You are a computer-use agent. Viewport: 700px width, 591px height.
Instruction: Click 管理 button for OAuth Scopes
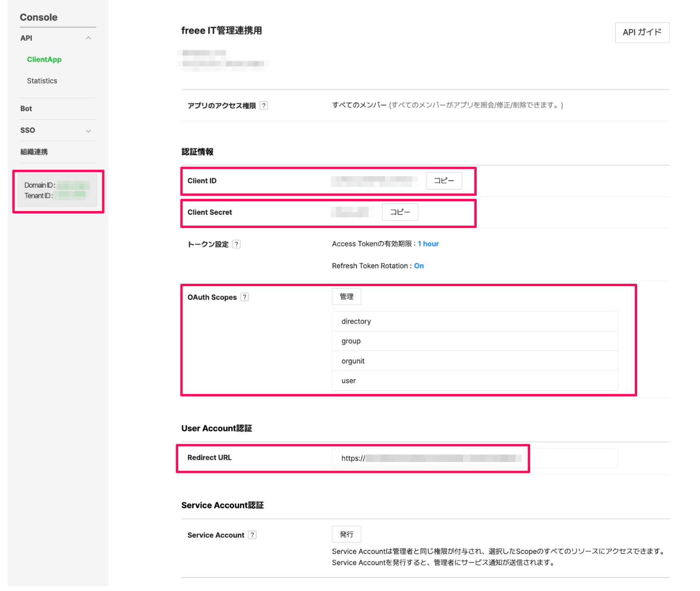coord(346,296)
